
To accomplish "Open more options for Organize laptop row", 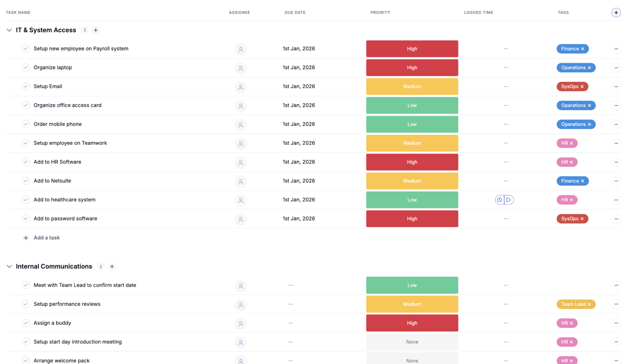I will point(616,68).
